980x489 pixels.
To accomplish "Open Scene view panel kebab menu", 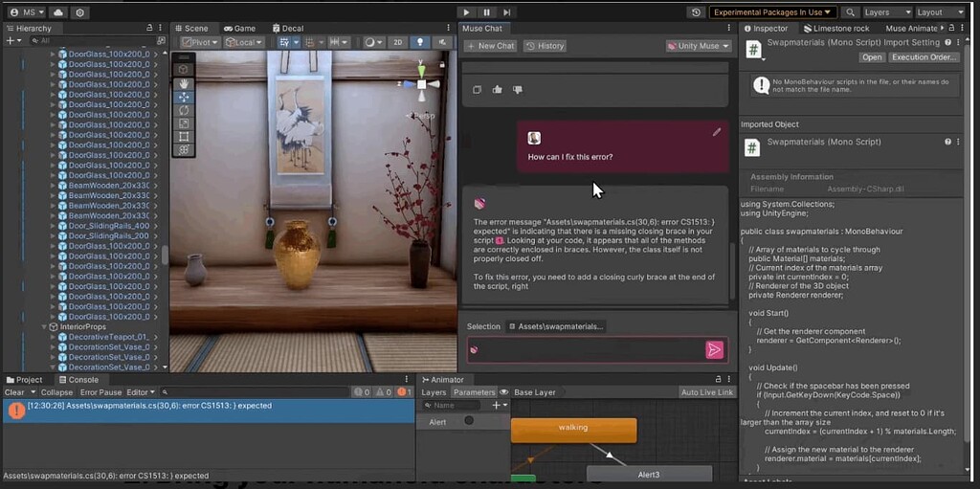I will [x=448, y=28].
